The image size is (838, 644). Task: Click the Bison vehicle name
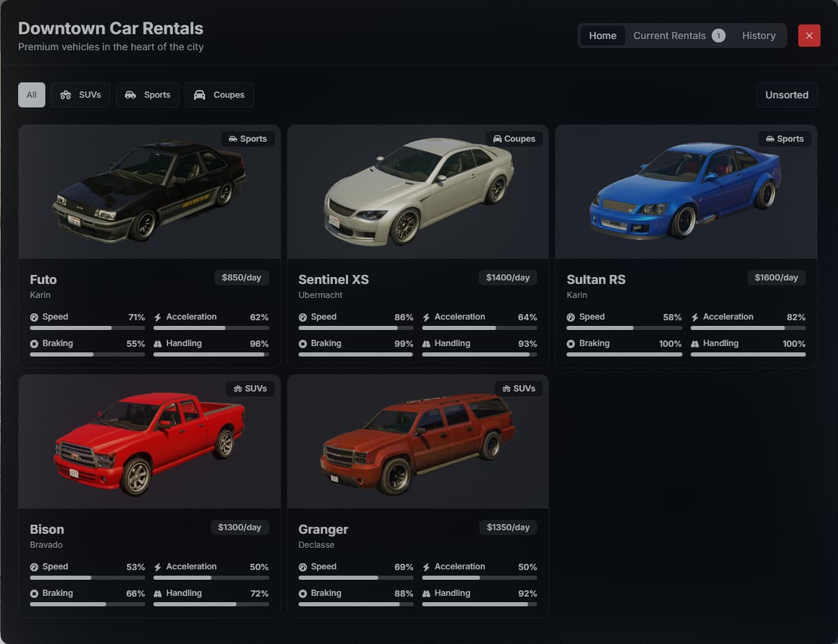pyautogui.click(x=47, y=530)
